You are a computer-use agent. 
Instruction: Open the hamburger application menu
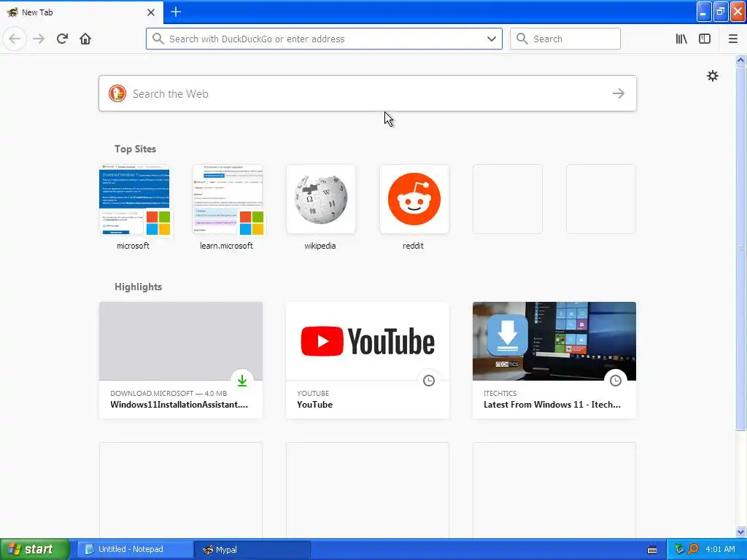(732, 39)
